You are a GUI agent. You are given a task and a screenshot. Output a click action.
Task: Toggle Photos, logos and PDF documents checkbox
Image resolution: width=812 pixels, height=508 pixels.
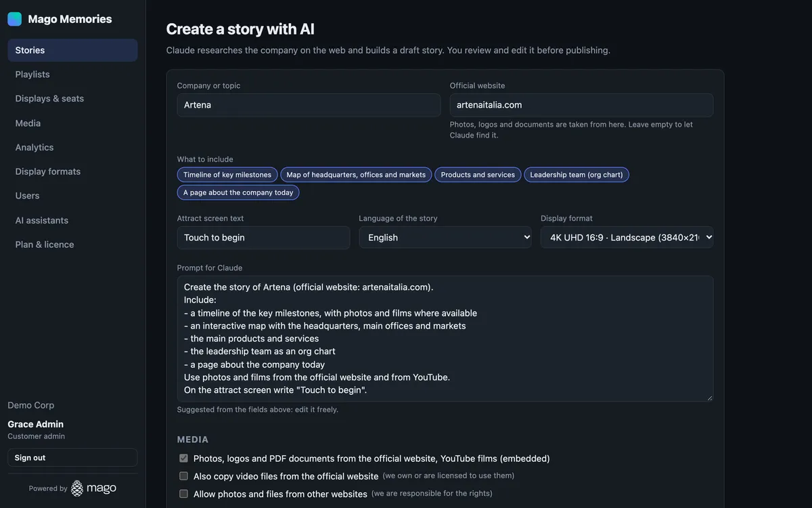point(183,459)
